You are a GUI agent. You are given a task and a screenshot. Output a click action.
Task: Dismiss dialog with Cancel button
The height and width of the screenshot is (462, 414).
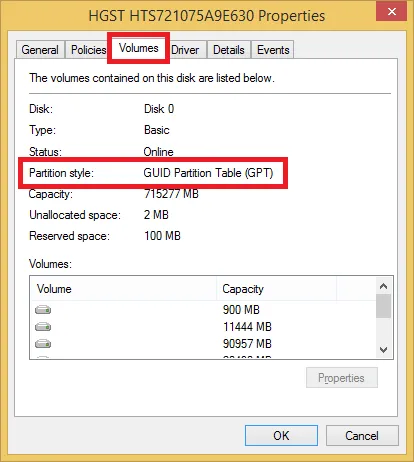(362, 435)
